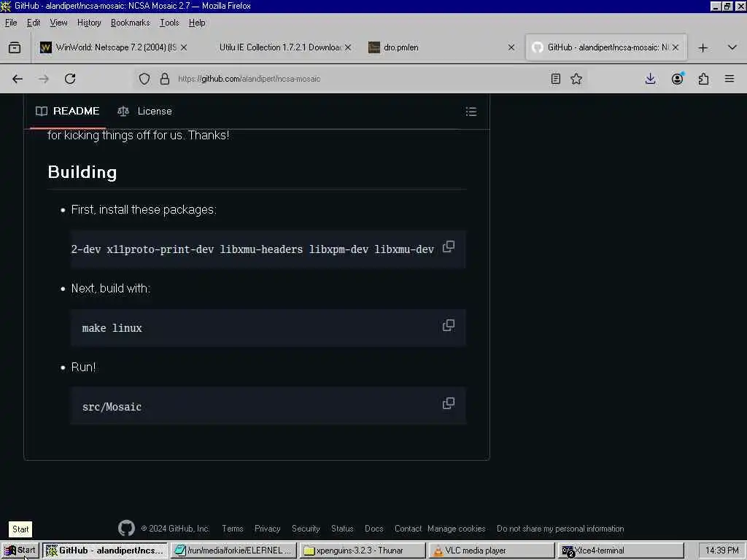Click Manage cookies in footer
This screenshot has height=560, width=747.
point(457,529)
